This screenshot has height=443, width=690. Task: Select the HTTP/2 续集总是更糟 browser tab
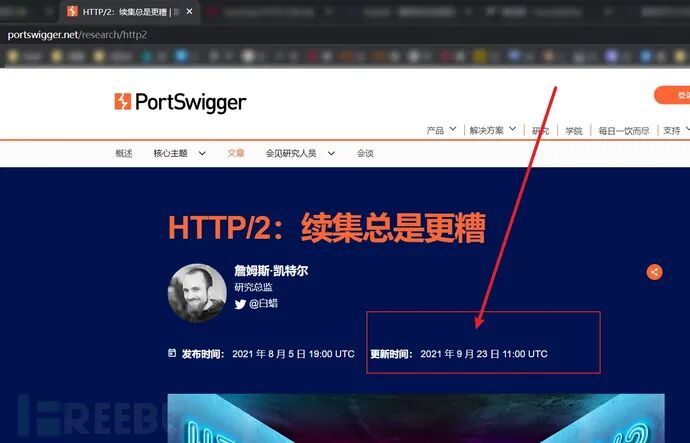point(130,12)
